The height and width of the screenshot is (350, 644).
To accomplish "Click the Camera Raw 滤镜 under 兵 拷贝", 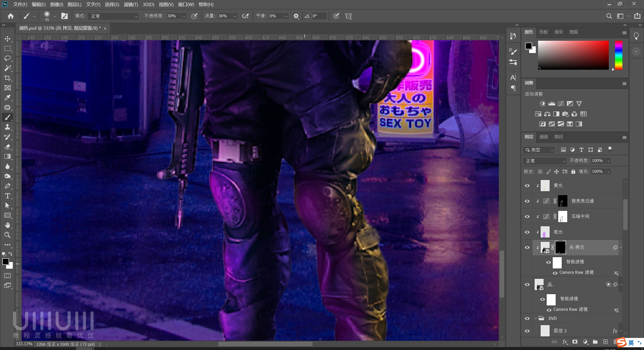I will (x=576, y=273).
